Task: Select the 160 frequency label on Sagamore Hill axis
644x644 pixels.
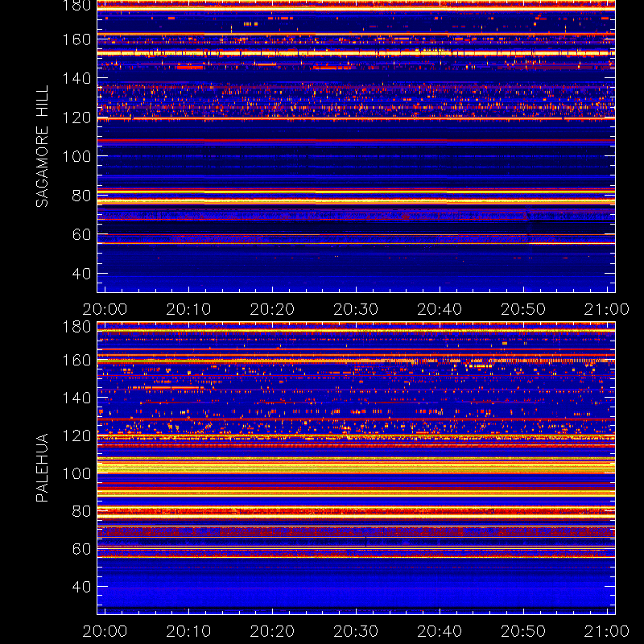Action: click(76, 39)
